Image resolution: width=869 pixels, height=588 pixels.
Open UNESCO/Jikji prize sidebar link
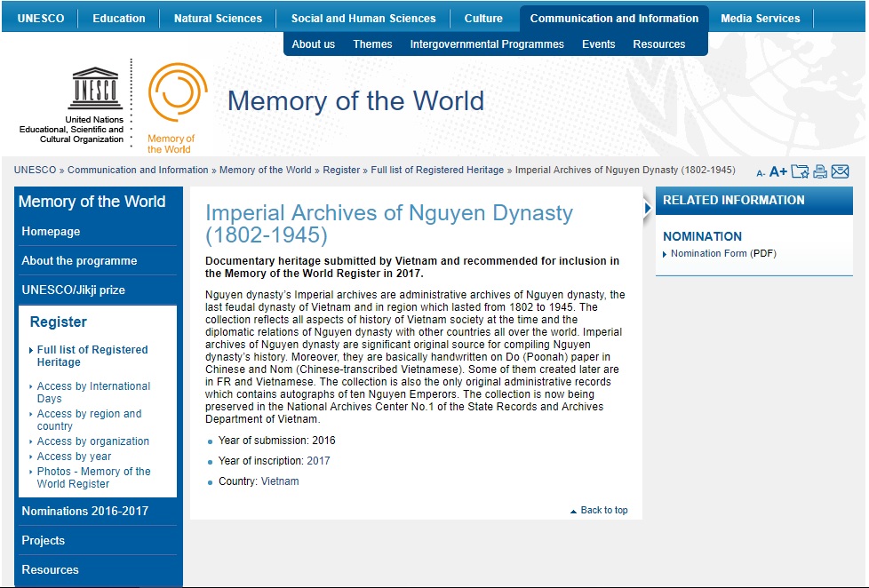tap(73, 290)
